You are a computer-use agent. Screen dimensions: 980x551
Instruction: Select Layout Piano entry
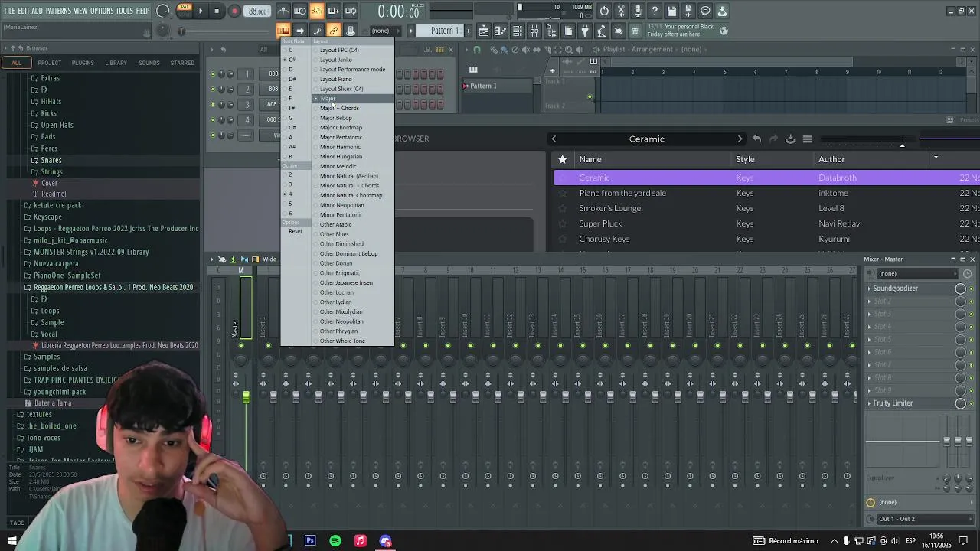[x=336, y=79]
